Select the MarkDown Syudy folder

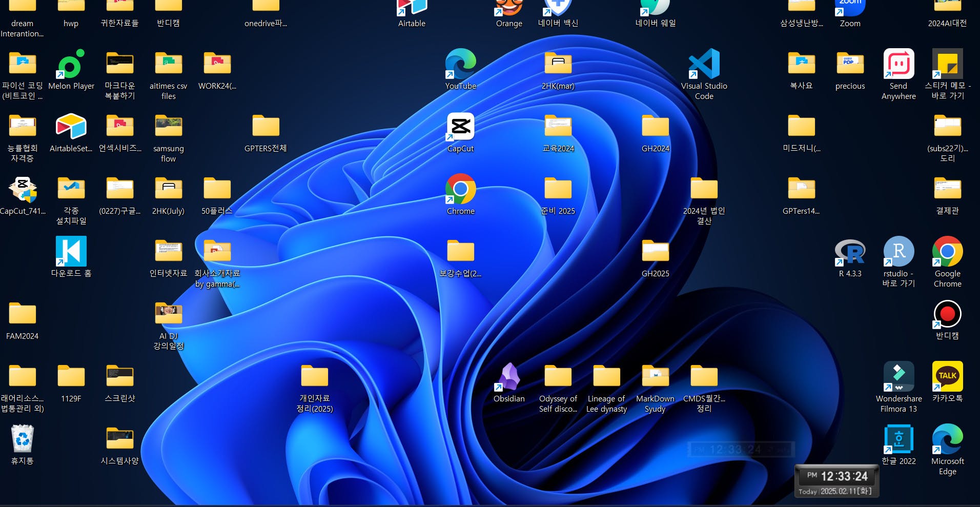[655, 377]
